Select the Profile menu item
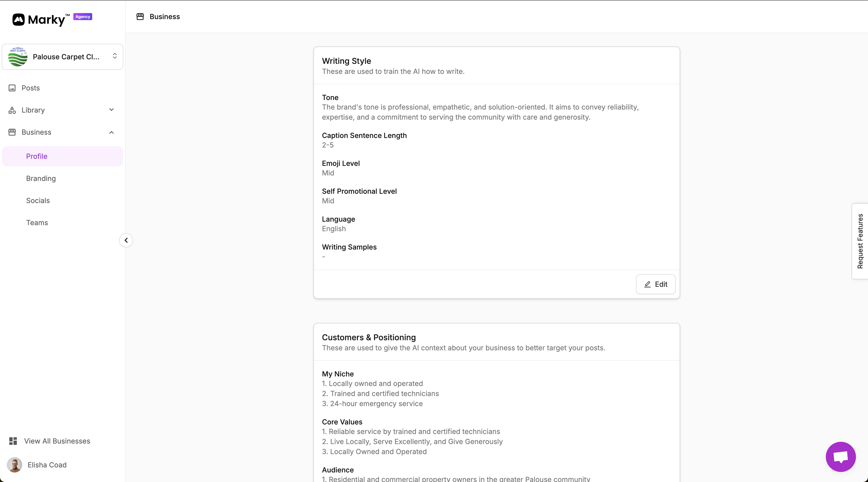The image size is (868, 482). click(37, 156)
